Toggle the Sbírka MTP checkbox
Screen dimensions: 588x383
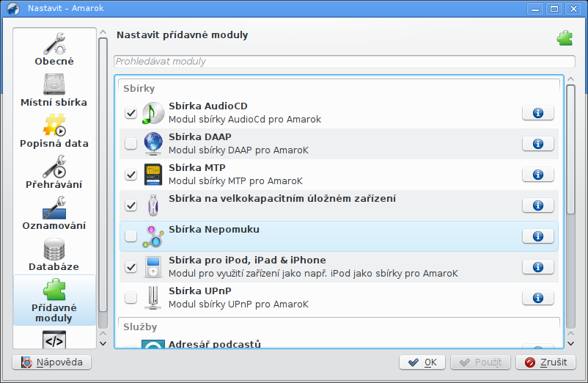[131, 175]
